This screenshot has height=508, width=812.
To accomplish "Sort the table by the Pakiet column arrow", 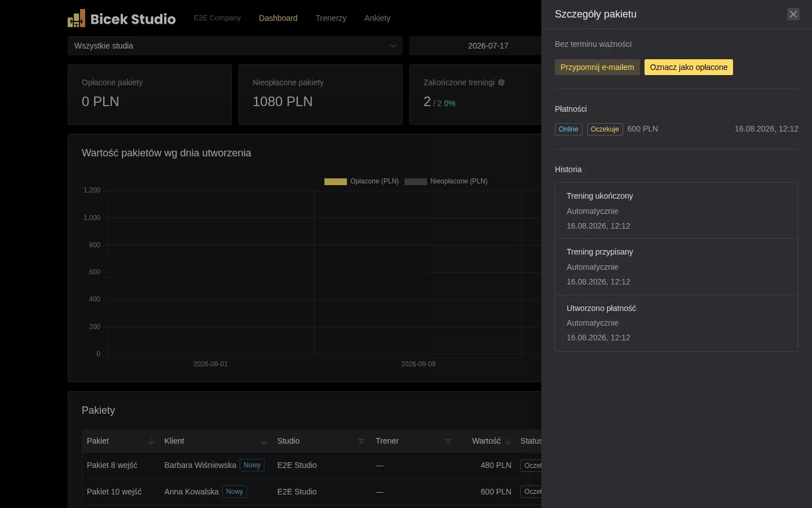I will pyautogui.click(x=151, y=441).
